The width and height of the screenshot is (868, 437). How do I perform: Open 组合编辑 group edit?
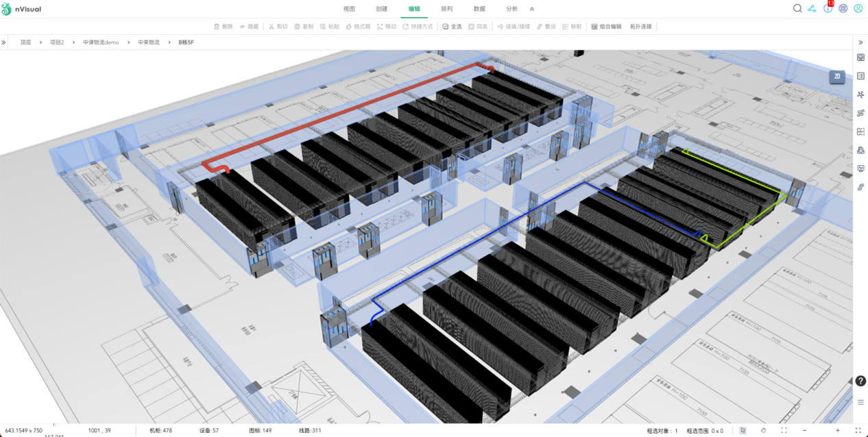[606, 27]
